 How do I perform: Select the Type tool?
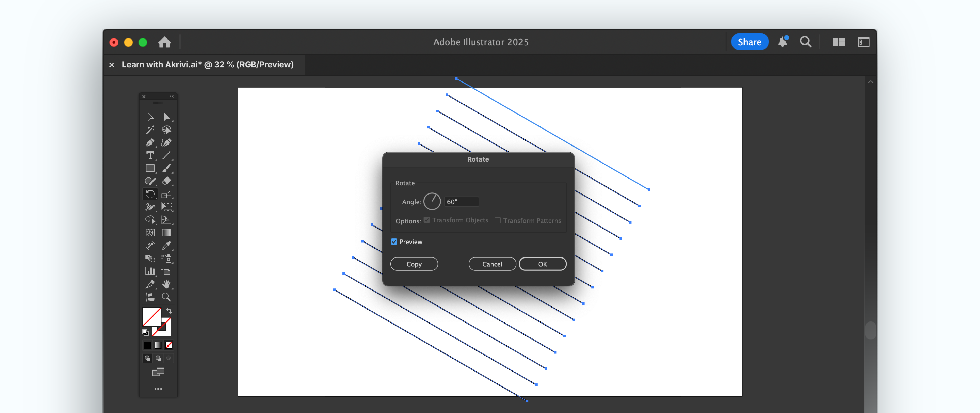point(150,155)
